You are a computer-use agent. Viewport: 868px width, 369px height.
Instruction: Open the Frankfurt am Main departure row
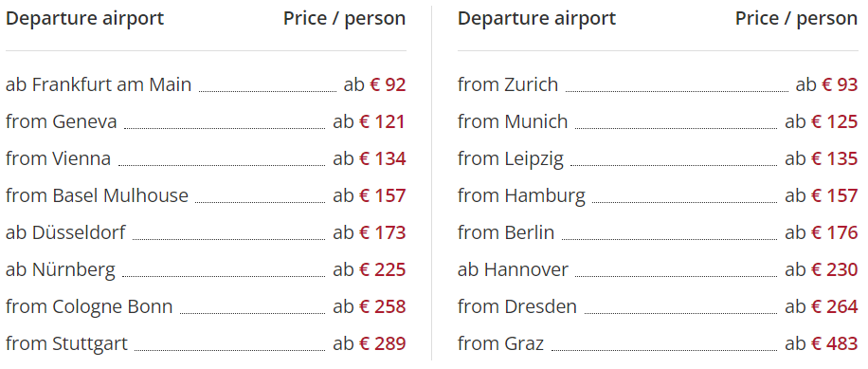[x=206, y=84]
